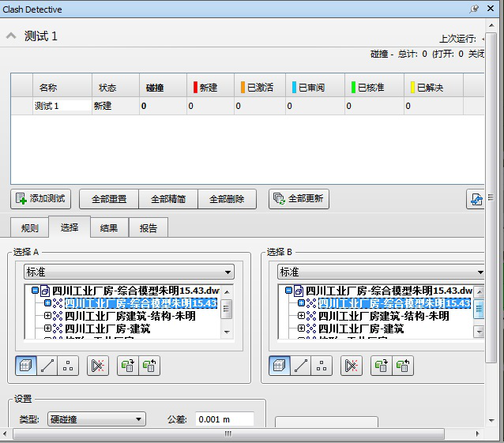The width and height of the screenshot is (504, 443).
Task: Click Selection A tree scroll down arrow
Action: (x=227, y=332)
